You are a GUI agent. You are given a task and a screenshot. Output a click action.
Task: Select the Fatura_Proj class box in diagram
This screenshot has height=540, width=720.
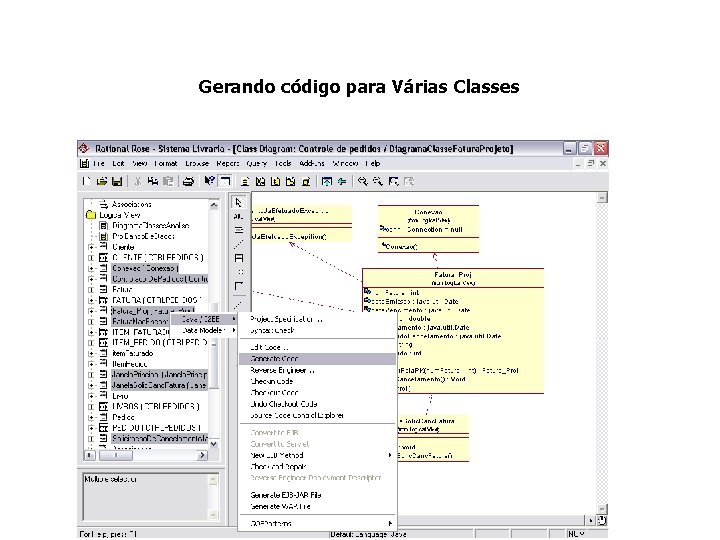pyautogui.click(x=453, y=331)
